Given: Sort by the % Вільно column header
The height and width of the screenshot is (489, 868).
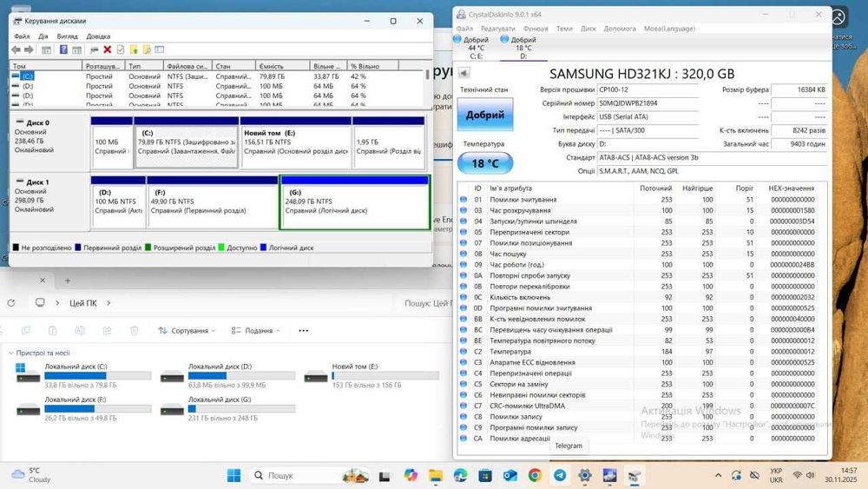Looking at the screenshot, I should coord(372,66).
